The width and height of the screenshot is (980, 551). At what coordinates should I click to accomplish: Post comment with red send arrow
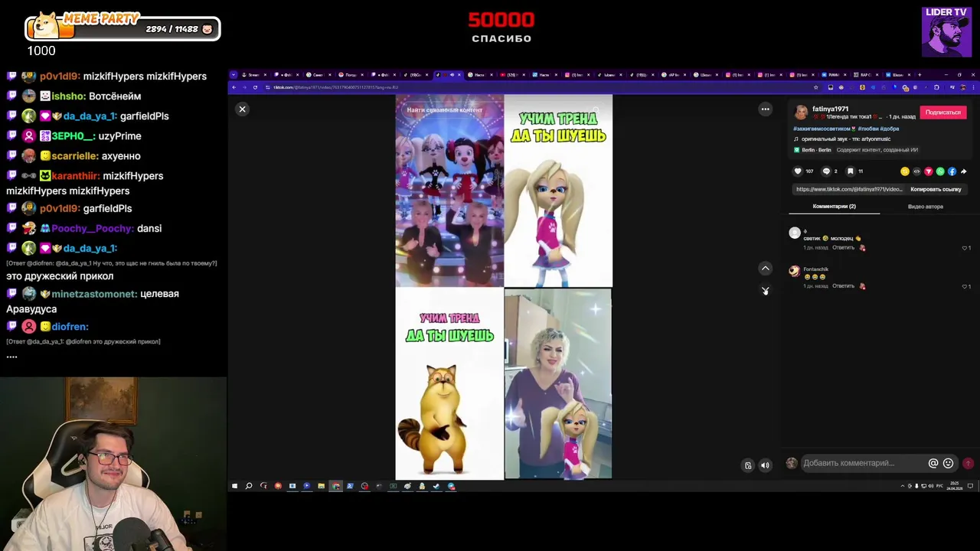click(x=968, y=463)
